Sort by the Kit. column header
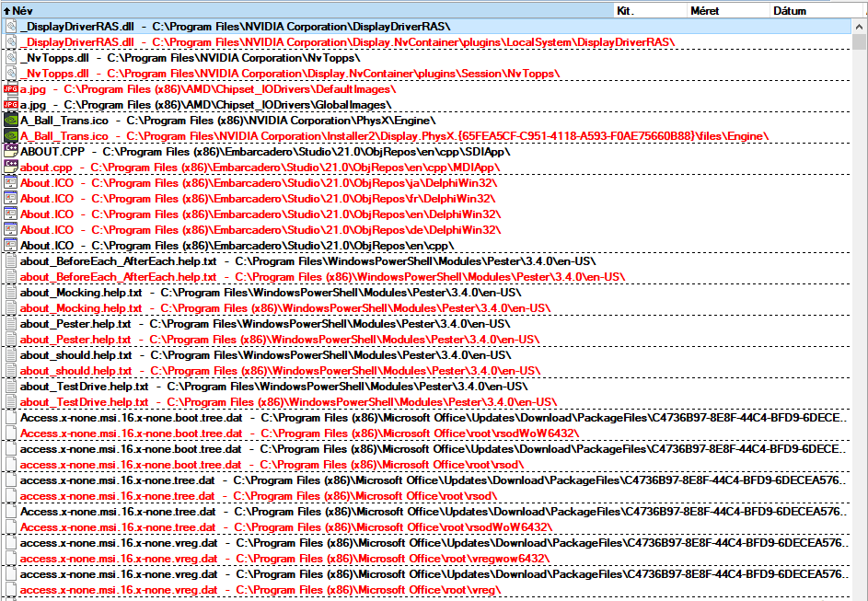The width and height of the screenshot is (868, 601). coord(651,10)
